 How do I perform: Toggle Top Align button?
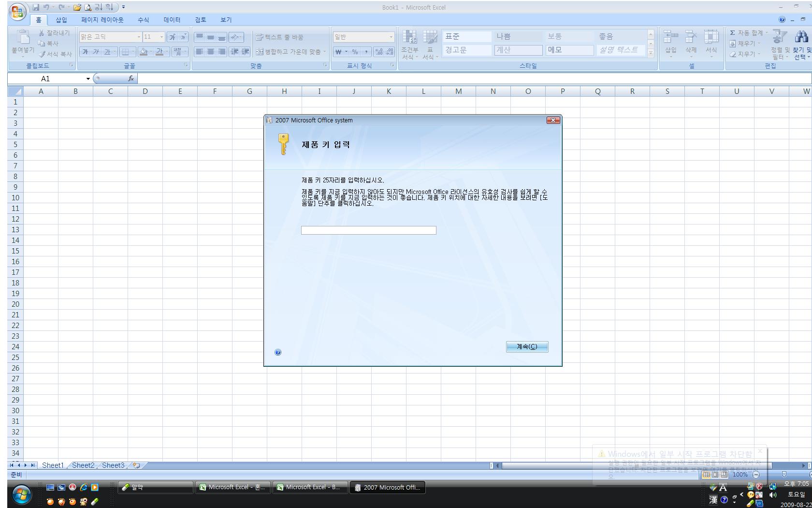[199, 37]
